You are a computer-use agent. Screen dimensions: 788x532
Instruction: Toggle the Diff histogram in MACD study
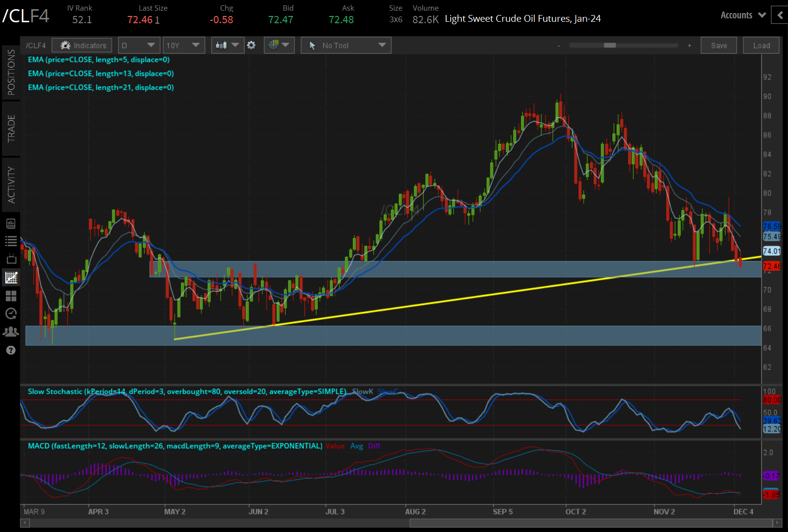[374, 446]
